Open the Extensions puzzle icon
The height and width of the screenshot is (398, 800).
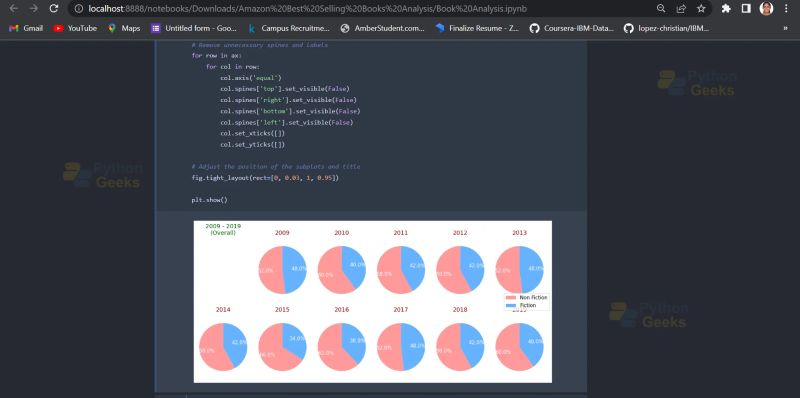pyautogui.click(x=726, y=9)
